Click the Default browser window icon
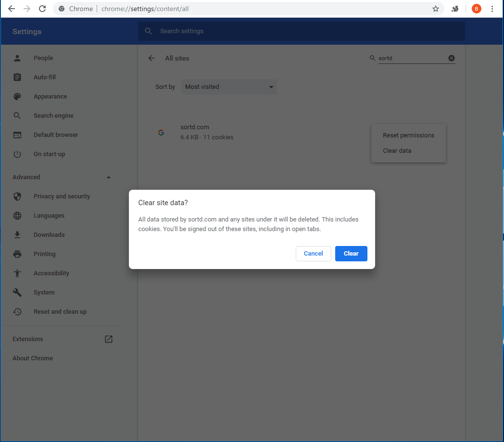 17,135
